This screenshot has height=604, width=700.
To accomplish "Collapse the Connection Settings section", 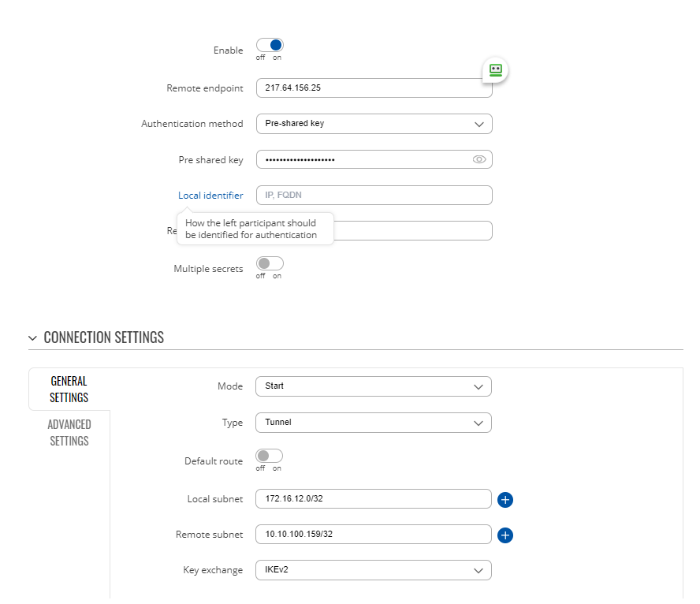I will pos(32,337).
